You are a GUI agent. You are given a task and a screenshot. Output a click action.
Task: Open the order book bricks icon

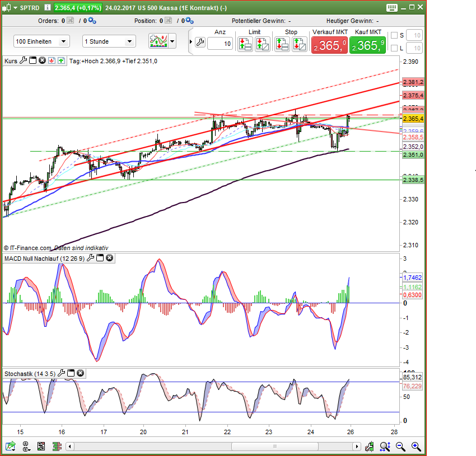click(x=57, y=446)
